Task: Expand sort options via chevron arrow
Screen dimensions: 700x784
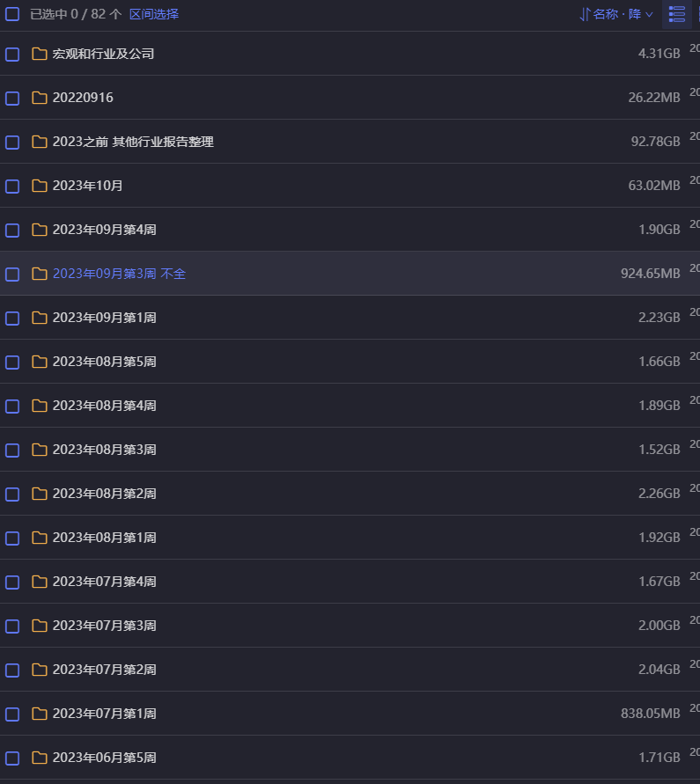Action: pyautogui.click(x=649, y=14)
